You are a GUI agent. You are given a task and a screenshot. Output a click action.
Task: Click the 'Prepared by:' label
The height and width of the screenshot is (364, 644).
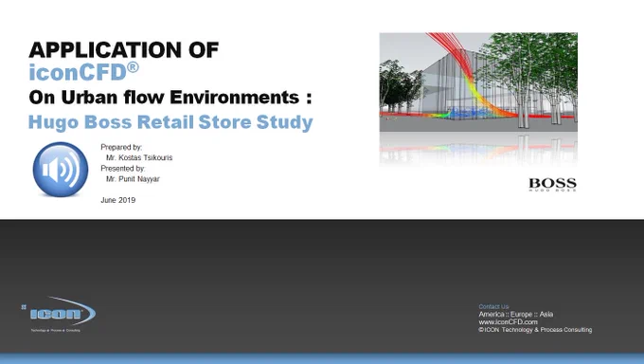coord(121,147)
